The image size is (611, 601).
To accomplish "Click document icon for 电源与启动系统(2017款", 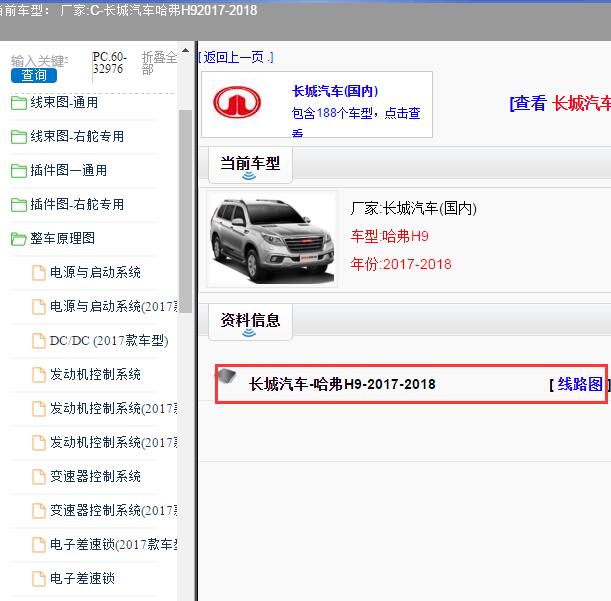I will (39, 307).
